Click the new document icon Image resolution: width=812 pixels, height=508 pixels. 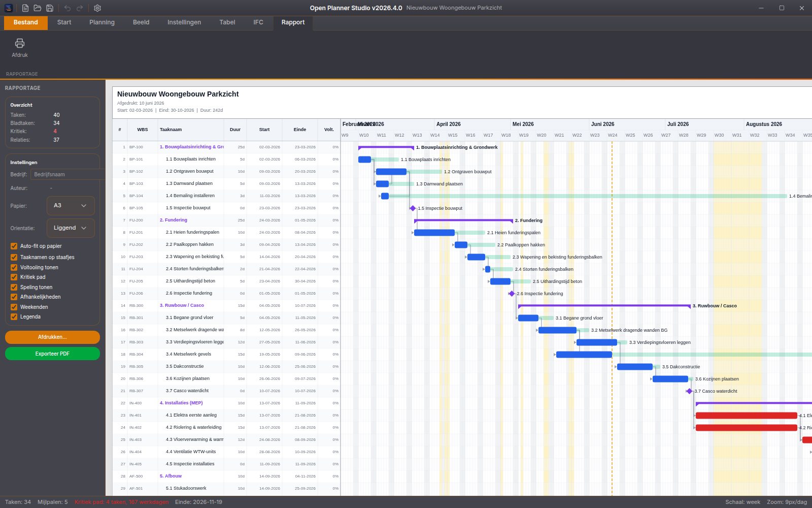click(25, 8)
